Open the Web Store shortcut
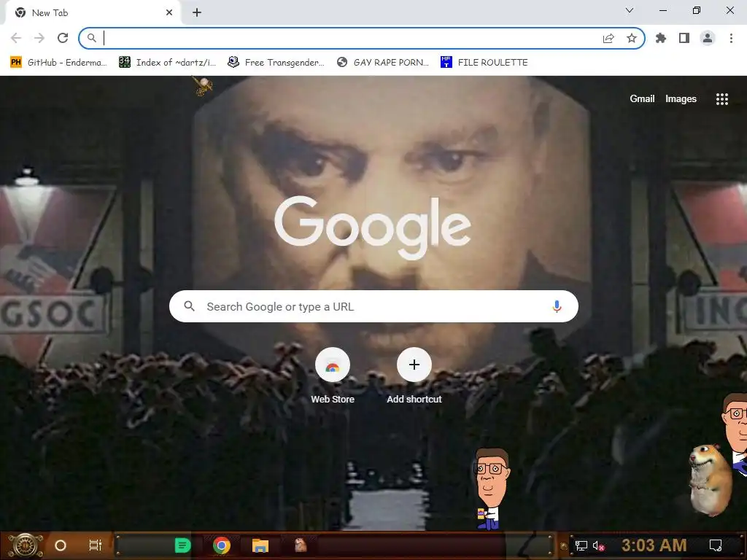The width and height of the screenshot is (747, 560). click(x=333, y=376)
